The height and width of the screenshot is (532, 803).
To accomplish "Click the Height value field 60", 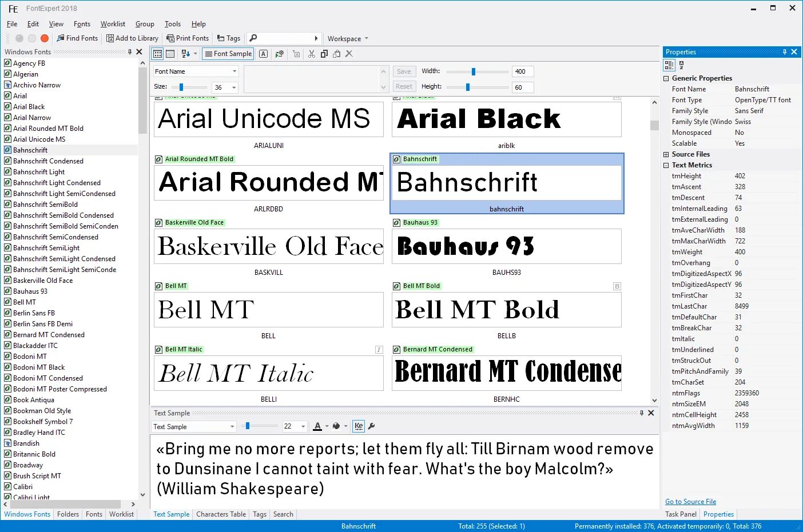I will [523, 87].
